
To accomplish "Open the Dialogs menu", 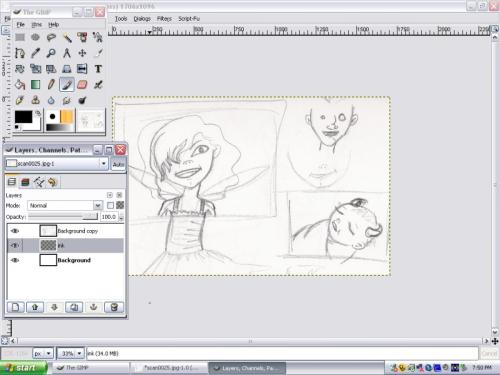I will pyautogui.click(x=142, y=19).
